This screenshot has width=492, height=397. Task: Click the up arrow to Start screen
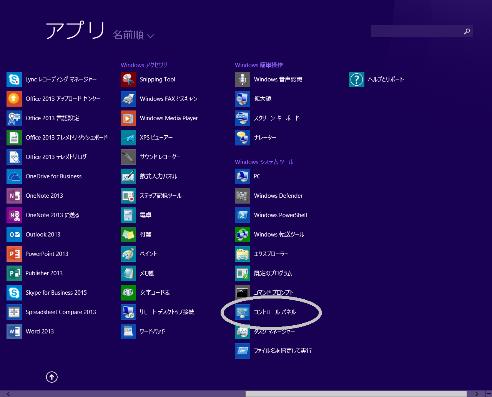52,377
